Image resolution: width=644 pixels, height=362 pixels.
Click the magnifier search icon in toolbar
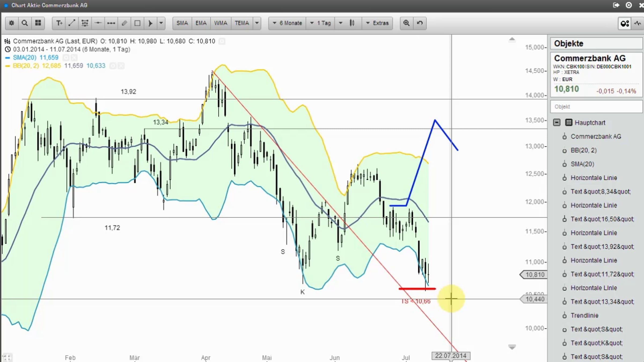click(25, 23)
